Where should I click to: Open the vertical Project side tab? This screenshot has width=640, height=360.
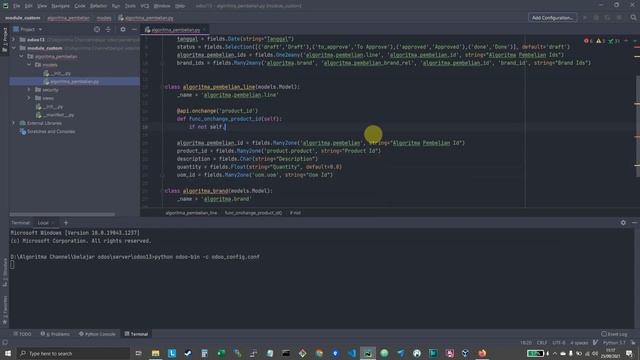(4, 39)
